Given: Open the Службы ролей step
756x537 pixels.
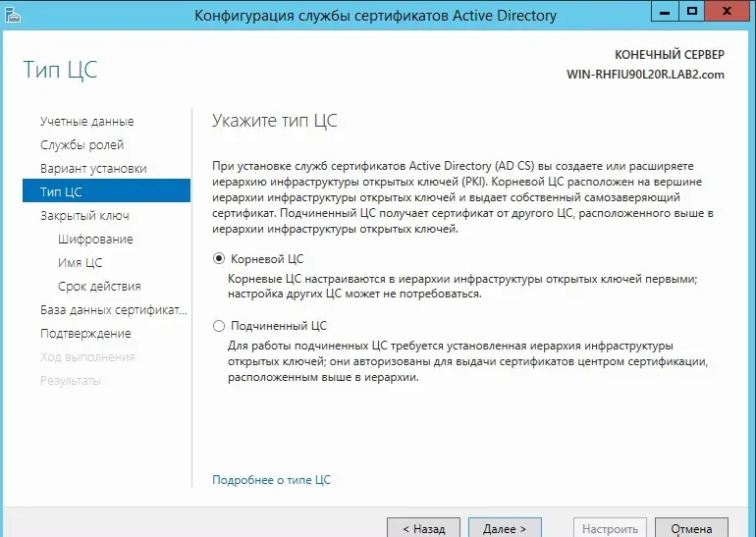Looking at the screenshot, I should tap(81, 145).
